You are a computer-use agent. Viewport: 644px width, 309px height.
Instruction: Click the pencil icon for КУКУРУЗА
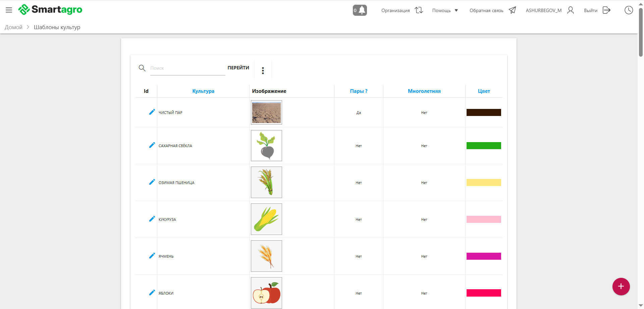152,219
